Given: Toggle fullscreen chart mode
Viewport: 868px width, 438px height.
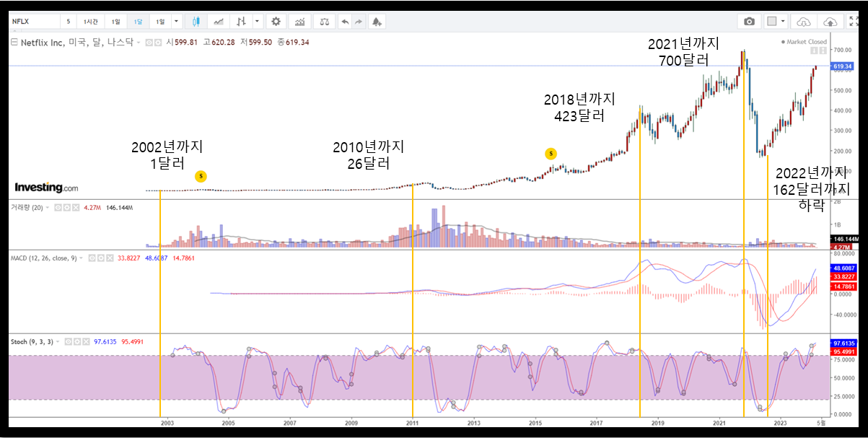Looking at the screenshot, I should click(851, 22).
